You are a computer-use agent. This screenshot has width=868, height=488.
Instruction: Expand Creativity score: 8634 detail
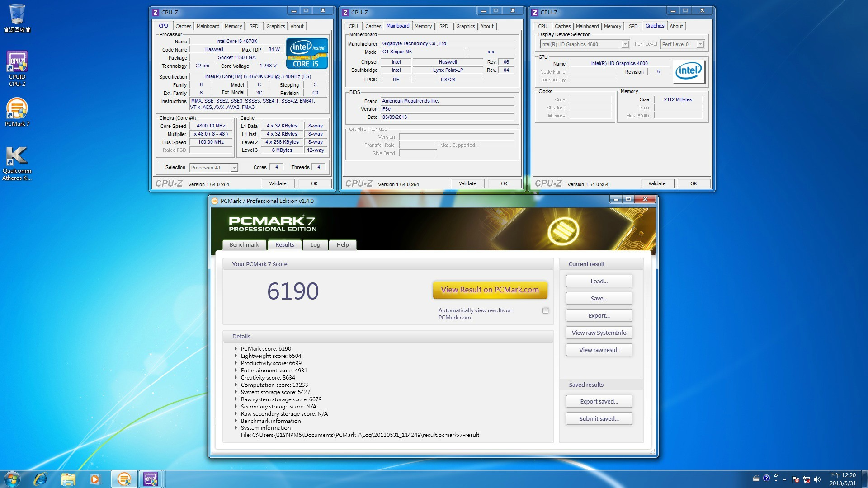click(x=236, y=377)
